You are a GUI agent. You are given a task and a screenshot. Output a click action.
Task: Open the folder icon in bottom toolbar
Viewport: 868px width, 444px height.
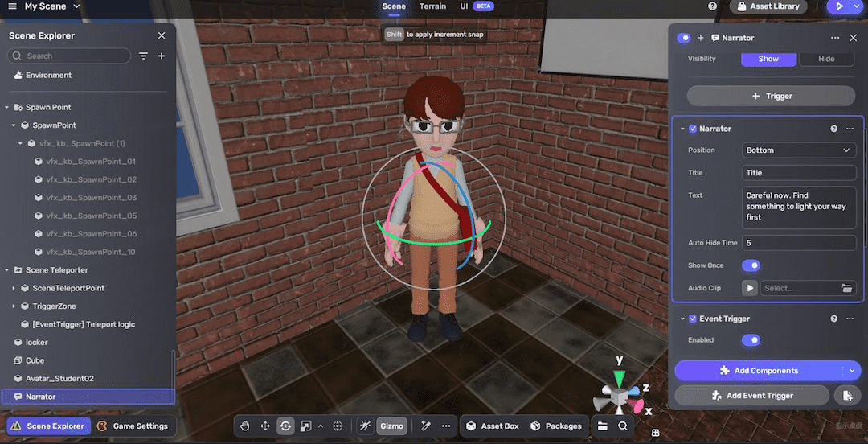[603, 426]
